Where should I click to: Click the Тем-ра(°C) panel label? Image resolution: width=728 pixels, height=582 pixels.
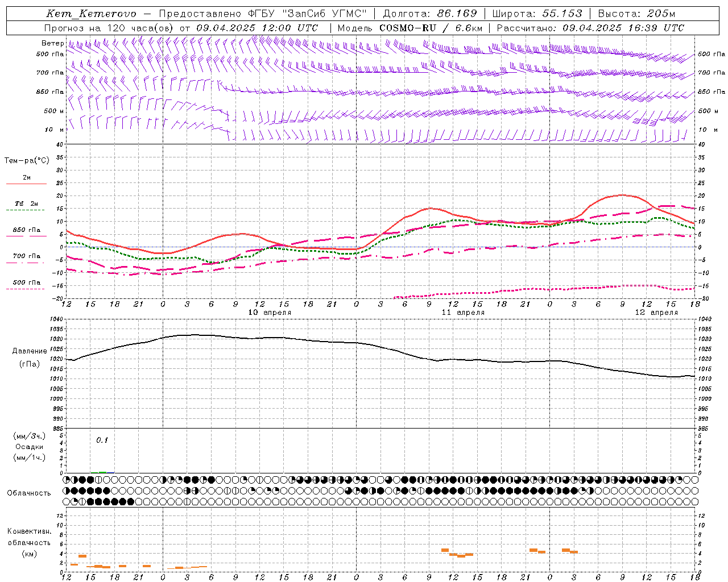click(x=27, y=161)
